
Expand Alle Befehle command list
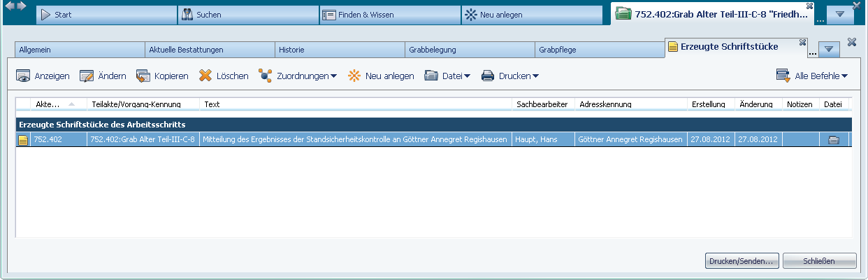click(x=811, y=76)
